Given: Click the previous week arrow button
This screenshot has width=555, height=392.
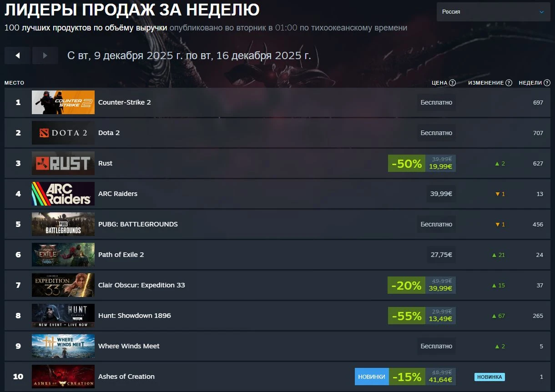Looking at the screenshot, I should pyautogui.click(x=17, y=55).
